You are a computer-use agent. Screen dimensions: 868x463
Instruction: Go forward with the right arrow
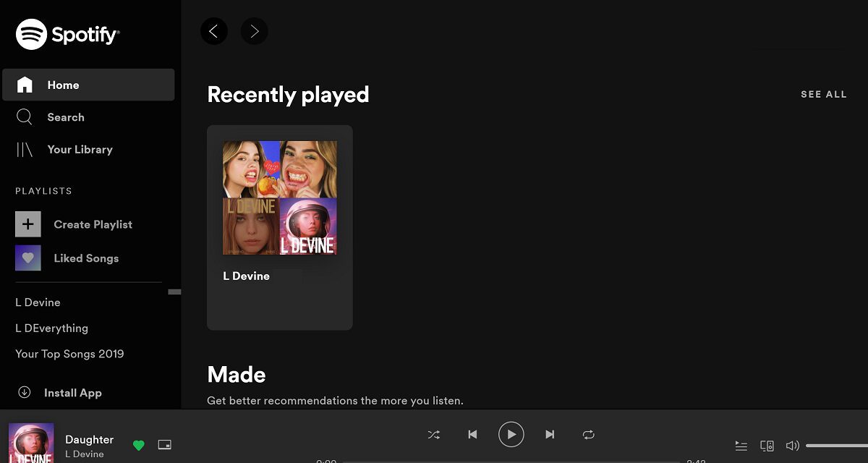click(x=254, y=31)
